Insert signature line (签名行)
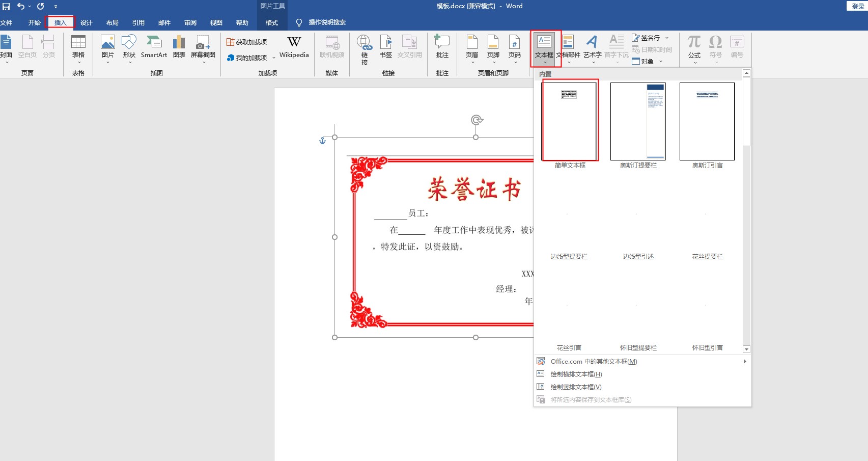The image size is (868, 461). [x=646, y=38]
